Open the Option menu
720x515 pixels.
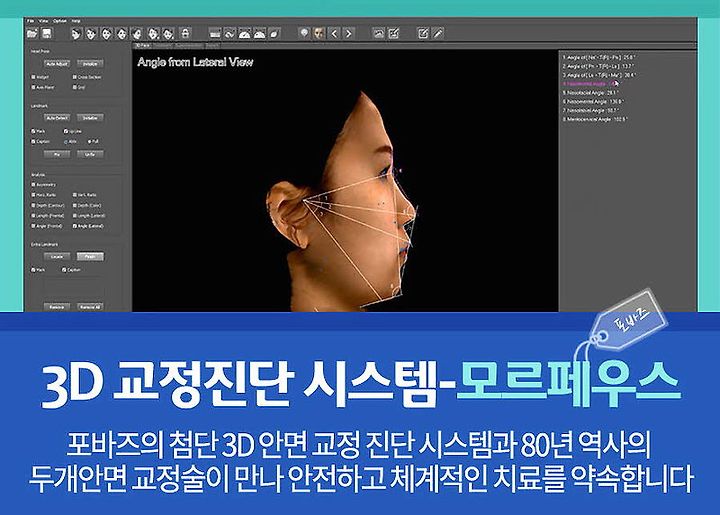tap(60, 21)
